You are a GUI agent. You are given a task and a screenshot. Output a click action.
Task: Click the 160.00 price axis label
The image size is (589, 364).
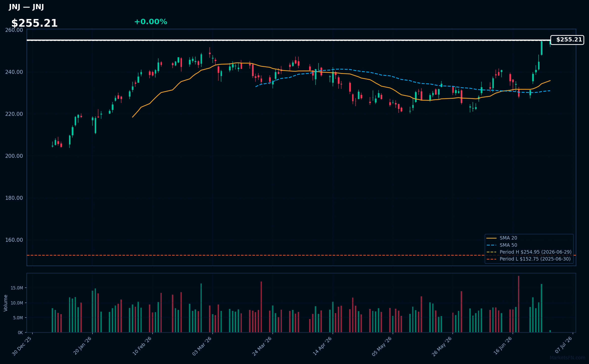[14, 240]
